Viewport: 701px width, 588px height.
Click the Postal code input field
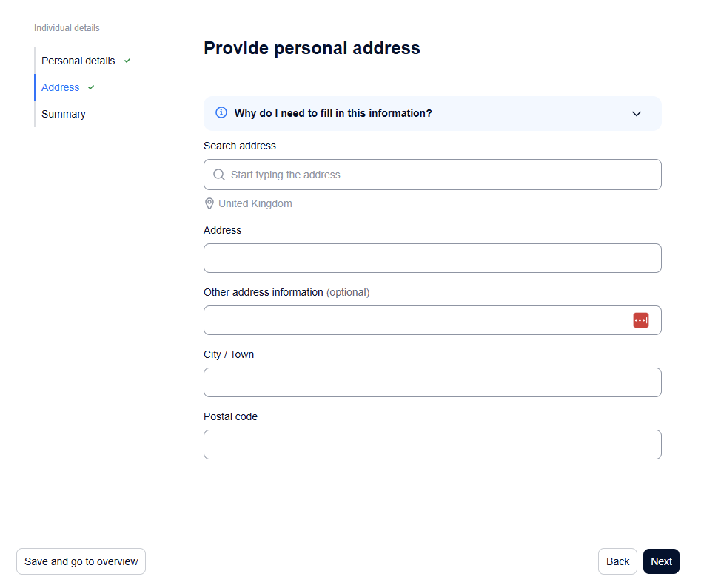432,445
